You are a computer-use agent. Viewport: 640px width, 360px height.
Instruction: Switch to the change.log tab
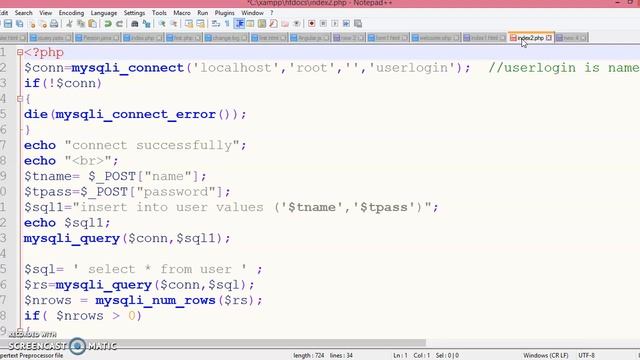226,38
